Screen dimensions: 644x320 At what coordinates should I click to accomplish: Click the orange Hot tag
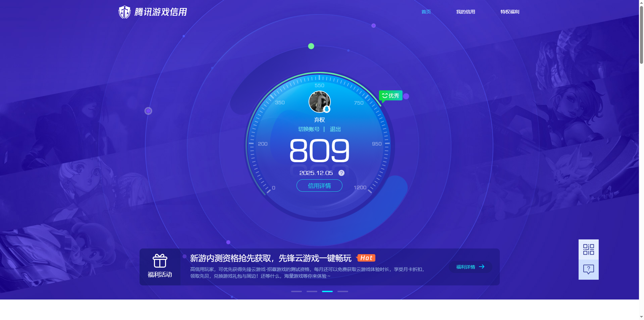click(366, 258)
